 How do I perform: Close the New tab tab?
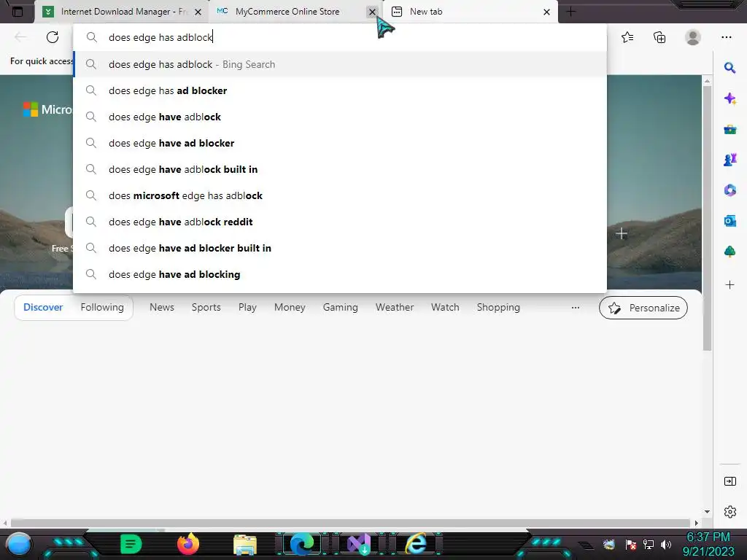tap(547, 12)
